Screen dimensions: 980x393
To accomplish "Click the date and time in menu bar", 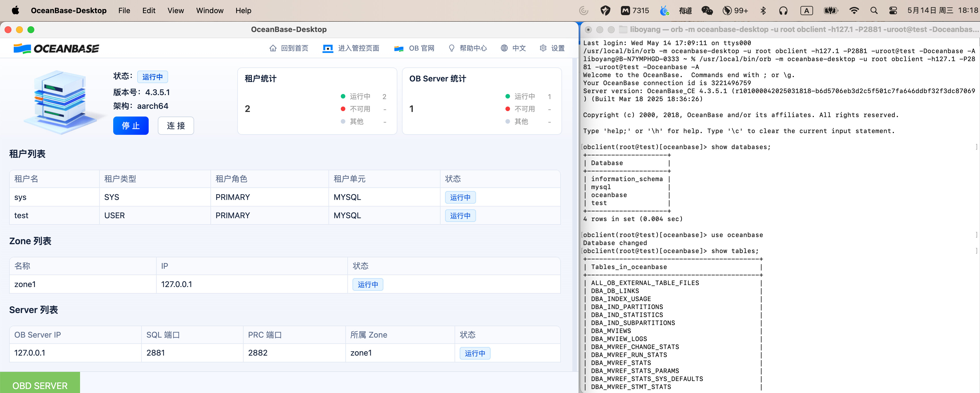I will 942,11.
